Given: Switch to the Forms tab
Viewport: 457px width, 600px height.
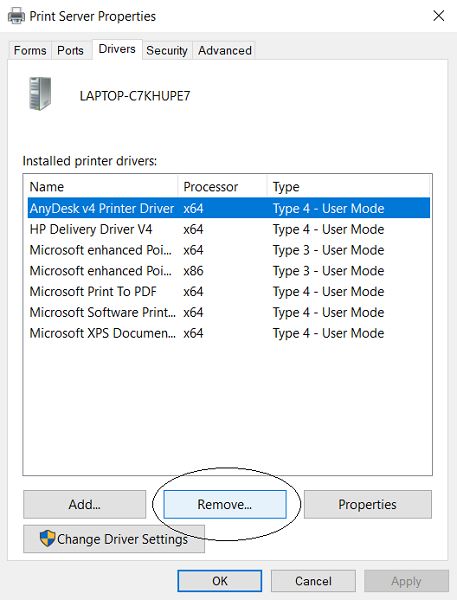Looking at the screenshot, I should (30, 51).
